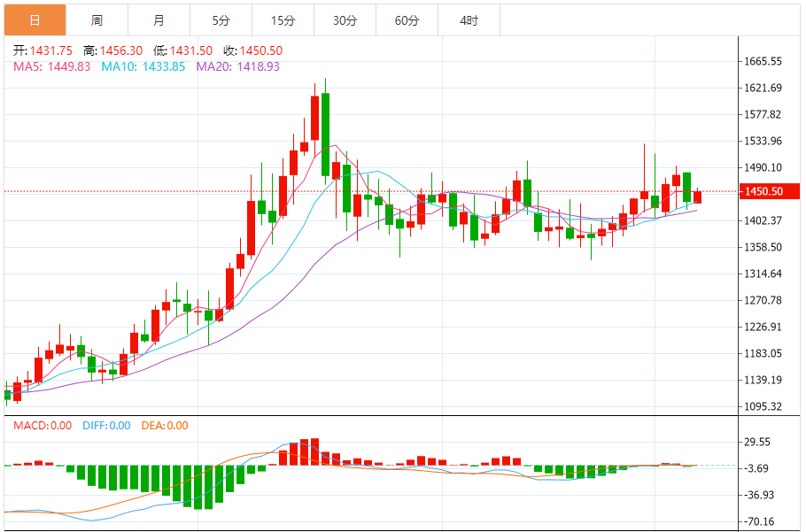Image resolution: width=806 pixels, height=532 pixels.
Task: Click the DIFF:0.00 legend label
Action: tap(106, 426)
